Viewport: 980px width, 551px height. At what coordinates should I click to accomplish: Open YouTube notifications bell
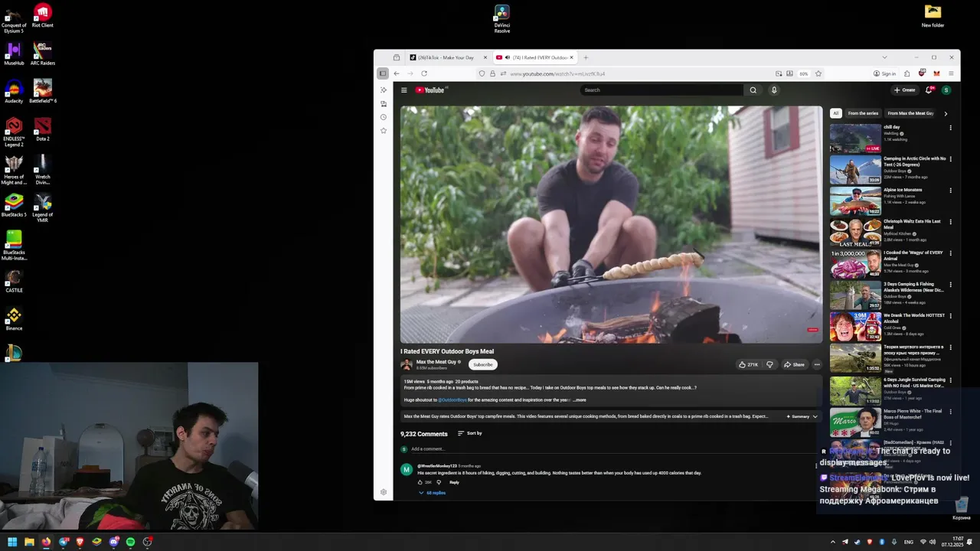929,90
